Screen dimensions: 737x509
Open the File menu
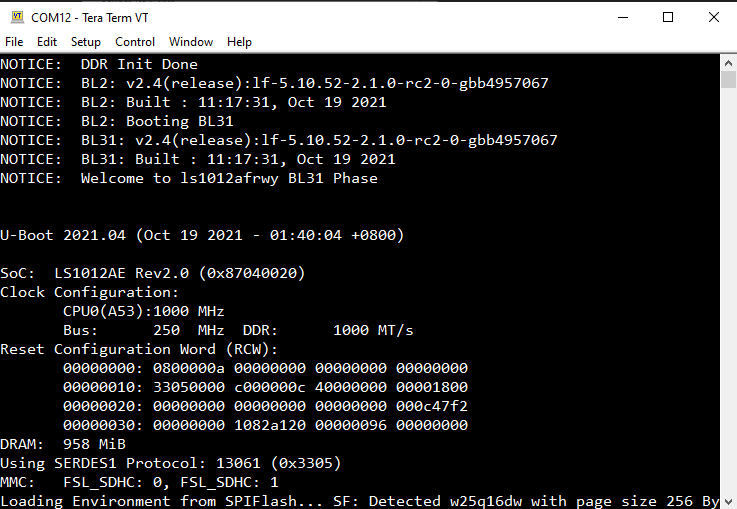click(14, 42)
